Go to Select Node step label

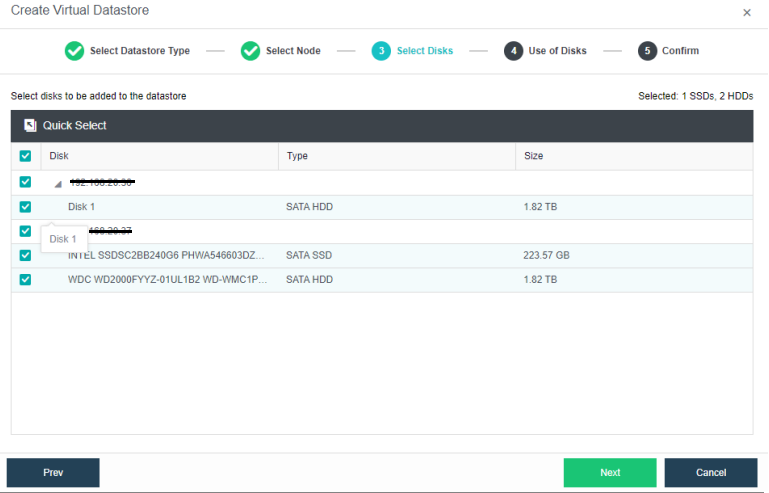click(293, 51)
